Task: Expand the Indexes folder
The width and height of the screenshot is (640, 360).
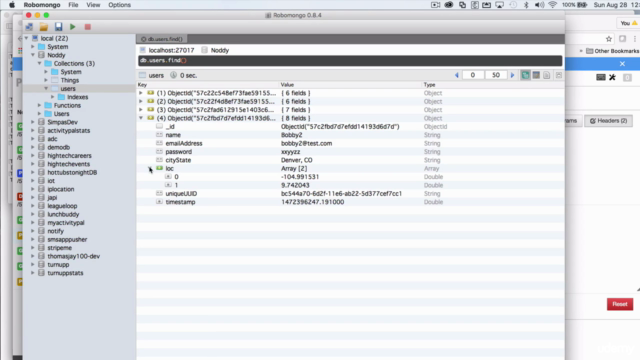Action: [x=53, y=97]
